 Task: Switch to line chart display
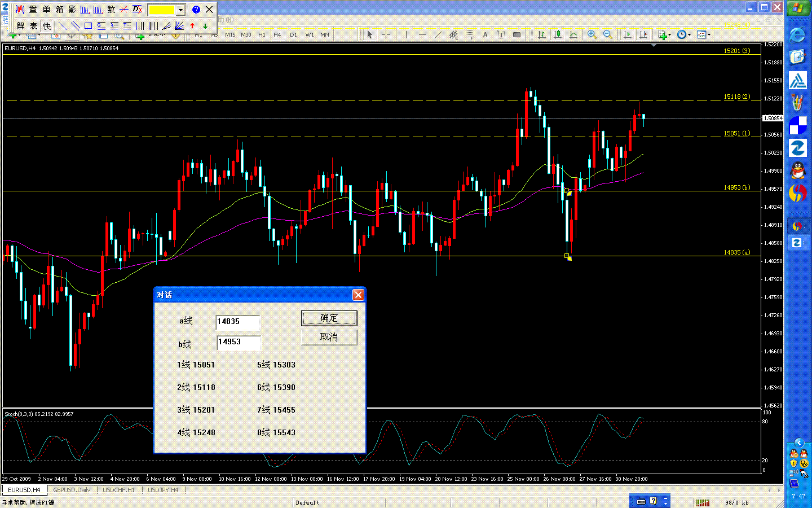573,35
